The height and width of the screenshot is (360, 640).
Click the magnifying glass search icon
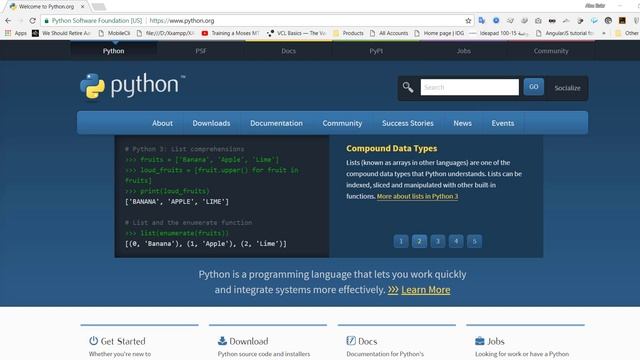click(x=408, y=87)
